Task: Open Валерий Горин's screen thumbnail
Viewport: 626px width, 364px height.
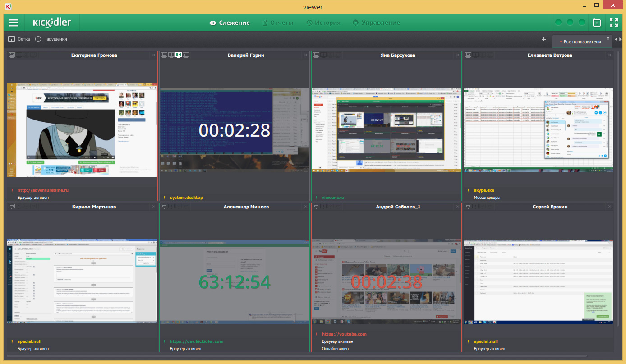Action: click(235, 130)
